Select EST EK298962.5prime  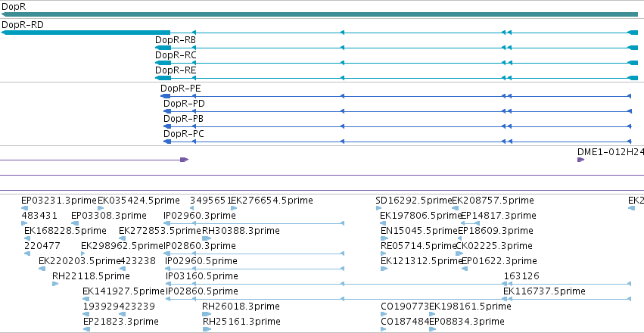[122, 246]
